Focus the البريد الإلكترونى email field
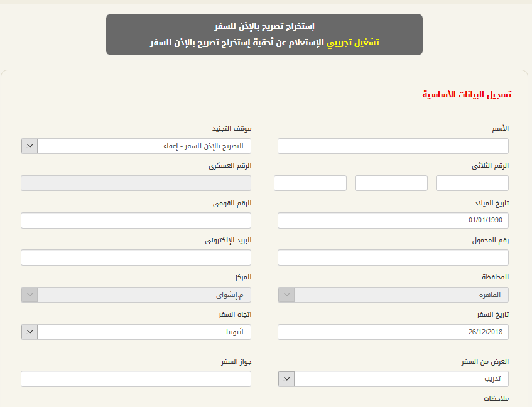The image size is (532, 407). pos(136,258)
